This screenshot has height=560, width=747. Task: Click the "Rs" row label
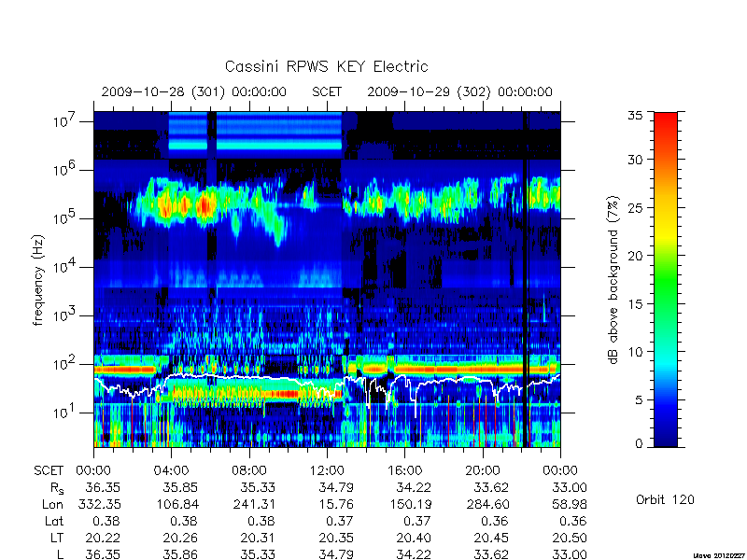coord(57,488)
